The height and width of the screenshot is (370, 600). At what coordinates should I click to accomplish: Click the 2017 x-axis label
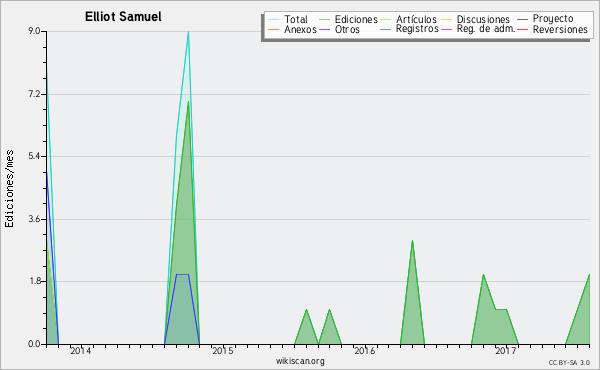click(506, 351)
